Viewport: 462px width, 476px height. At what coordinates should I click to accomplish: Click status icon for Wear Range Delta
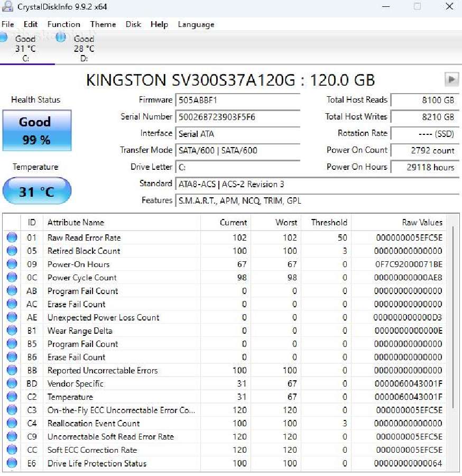(12, 330)
